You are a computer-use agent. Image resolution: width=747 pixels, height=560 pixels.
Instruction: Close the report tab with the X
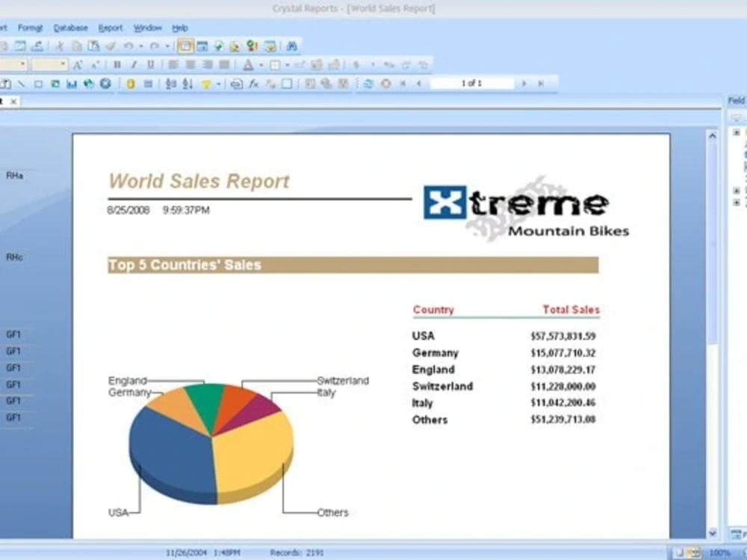[13, 102]
